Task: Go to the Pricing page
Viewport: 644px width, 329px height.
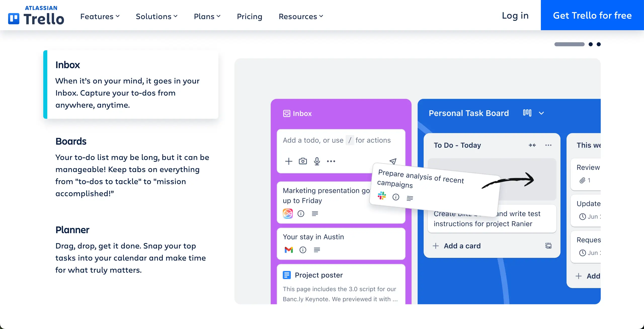Action: coord(250,16)
